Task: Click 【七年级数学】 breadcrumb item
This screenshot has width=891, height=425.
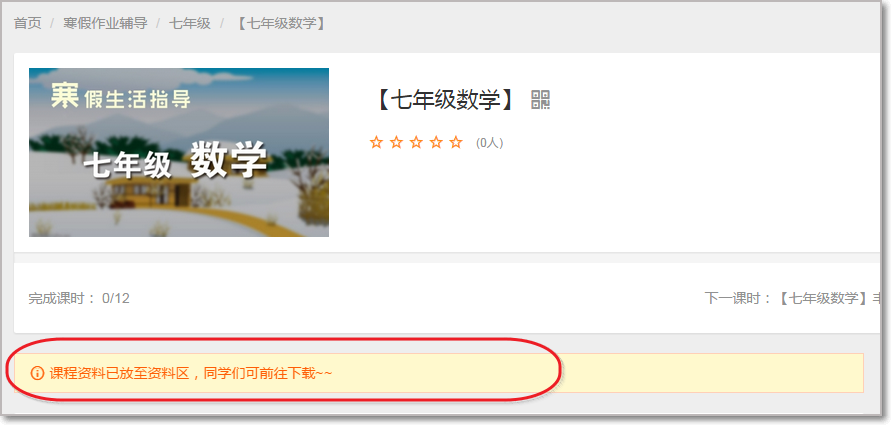Action: (281, 23)
